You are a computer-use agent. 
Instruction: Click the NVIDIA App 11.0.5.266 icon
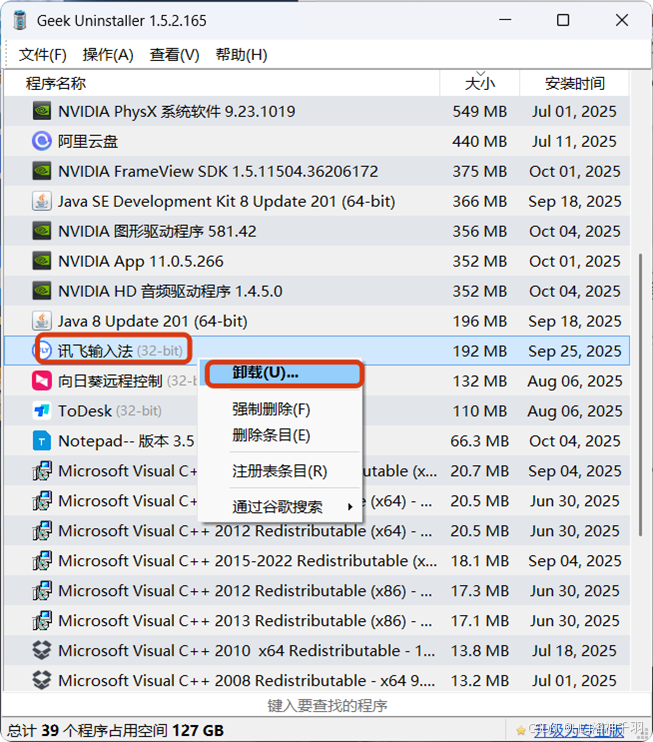coord(42,261)
